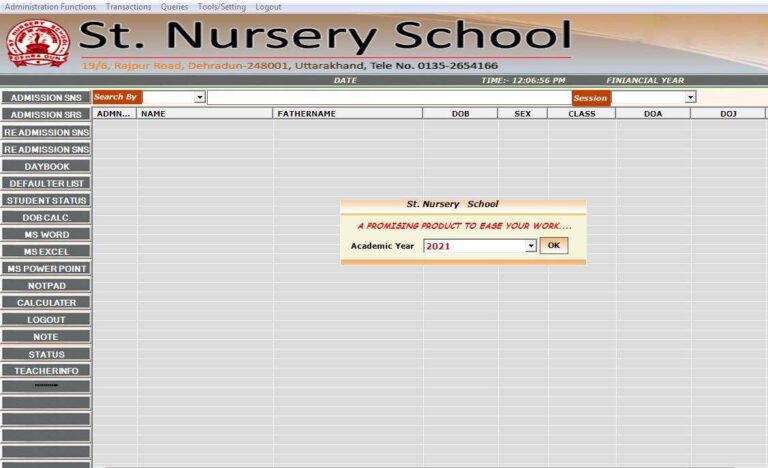The width and height of the screenshot is (768, 468).
Task: Click the FATHERNAME column header
Action: point(348,114)
